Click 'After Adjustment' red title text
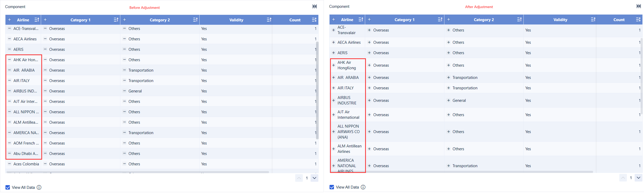The width and height of the screenshot is (644, 194). point(479,7)
